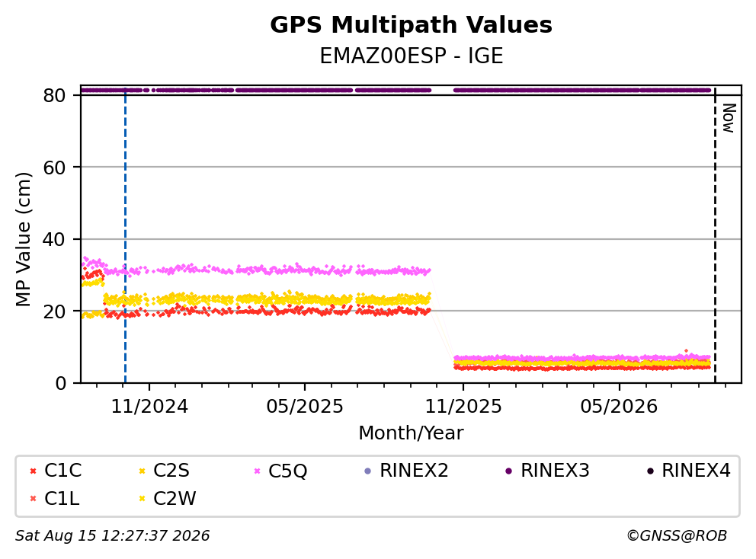Click the C1C red legend marker

point(34,471)
